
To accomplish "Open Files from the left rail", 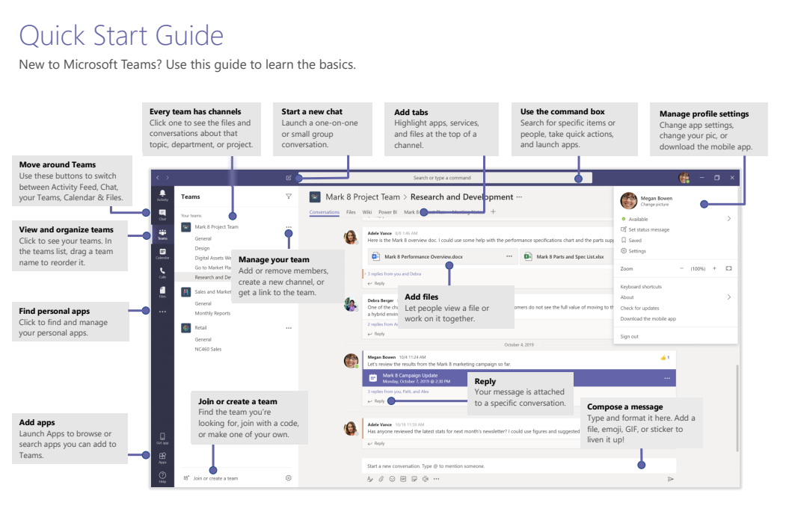I will [x=162, y=292].
